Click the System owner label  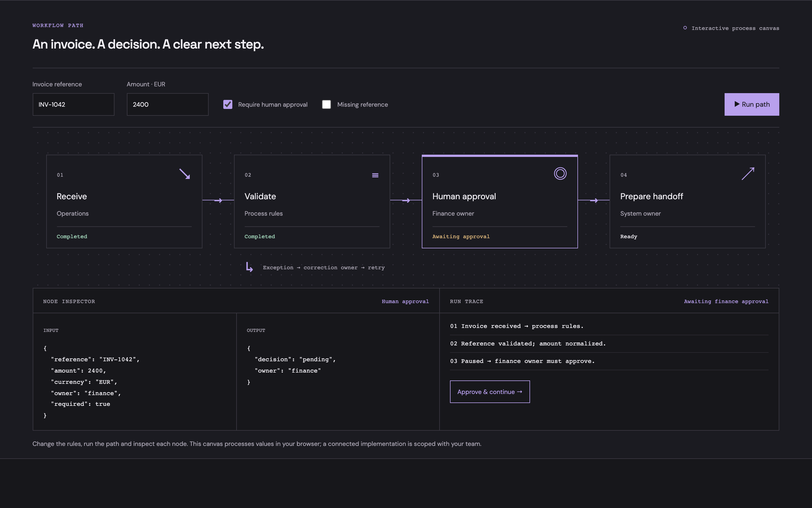coord(640,213)
